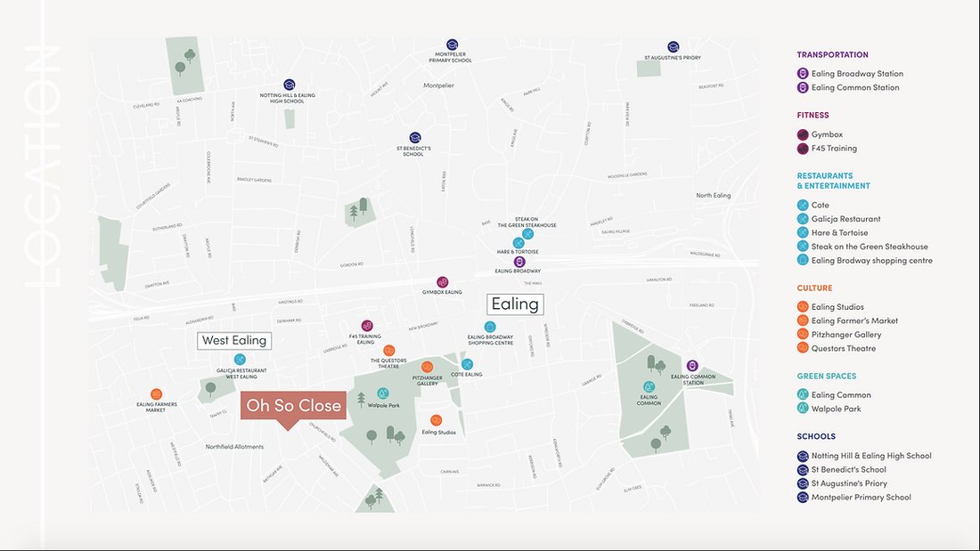Image resolution: width=980 pixels, height=551 pixels.
Task: Click the Hare & Tortoise restaurant pin
Action: tap(518, 240)
